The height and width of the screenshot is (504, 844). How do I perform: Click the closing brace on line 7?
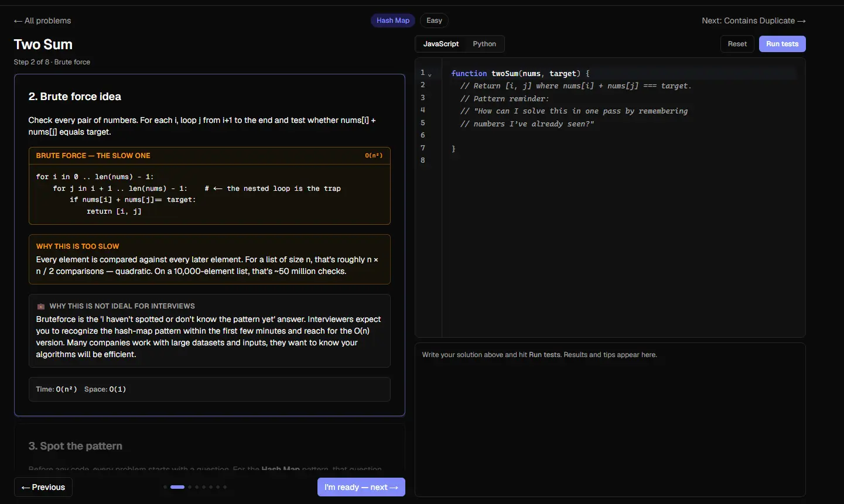(453, 149)
